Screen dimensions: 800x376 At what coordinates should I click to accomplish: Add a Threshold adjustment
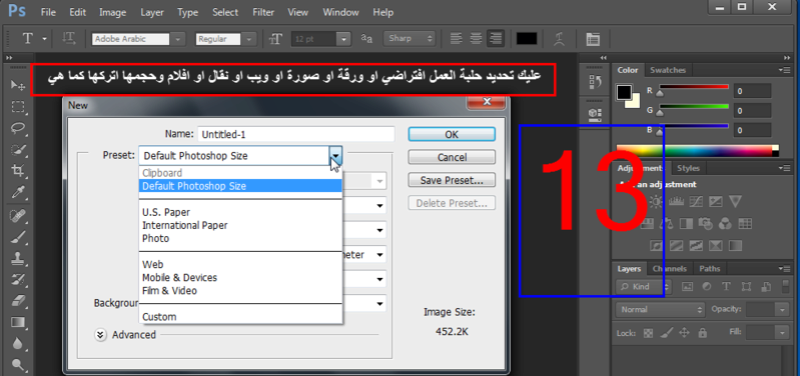(x=696, y=245)
